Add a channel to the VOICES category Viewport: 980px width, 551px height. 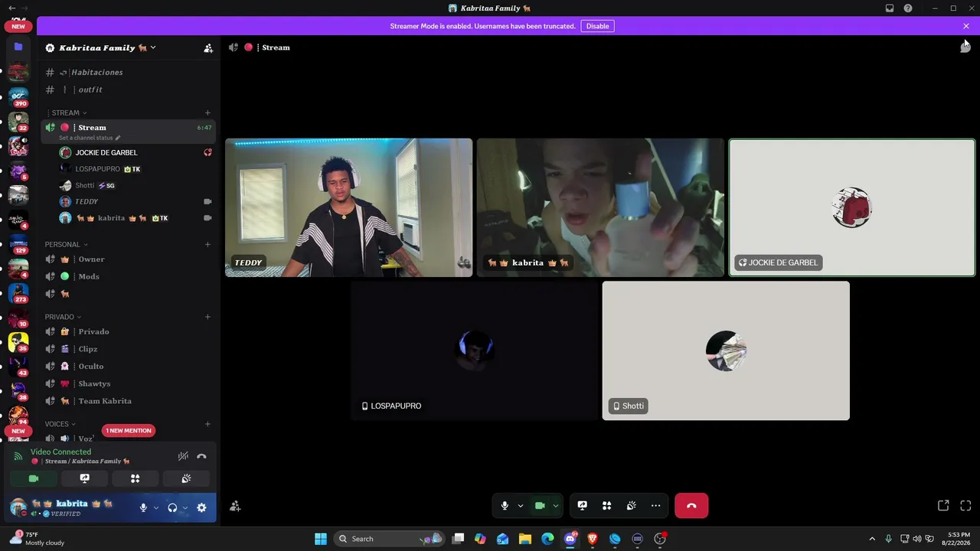point(207,424)
